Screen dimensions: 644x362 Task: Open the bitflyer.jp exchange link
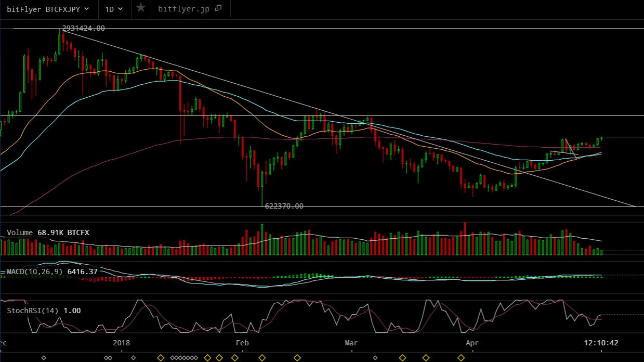coord(184,9)
